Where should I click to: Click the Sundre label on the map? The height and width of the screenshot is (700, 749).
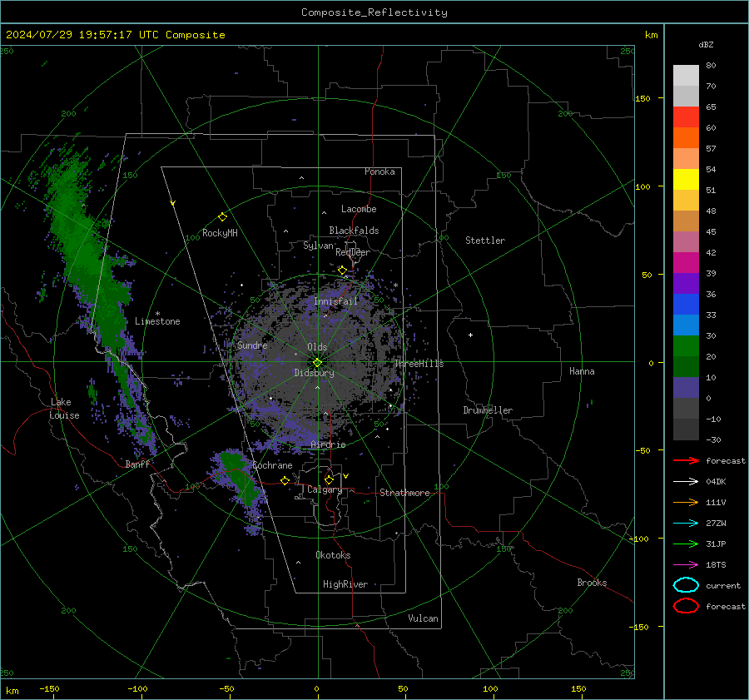tap(251, 345)
